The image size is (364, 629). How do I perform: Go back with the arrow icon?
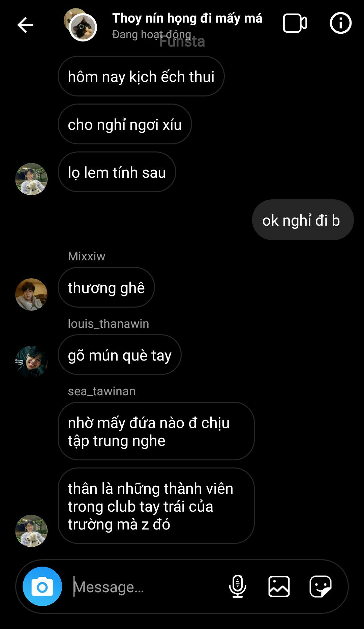pos(25,25)
